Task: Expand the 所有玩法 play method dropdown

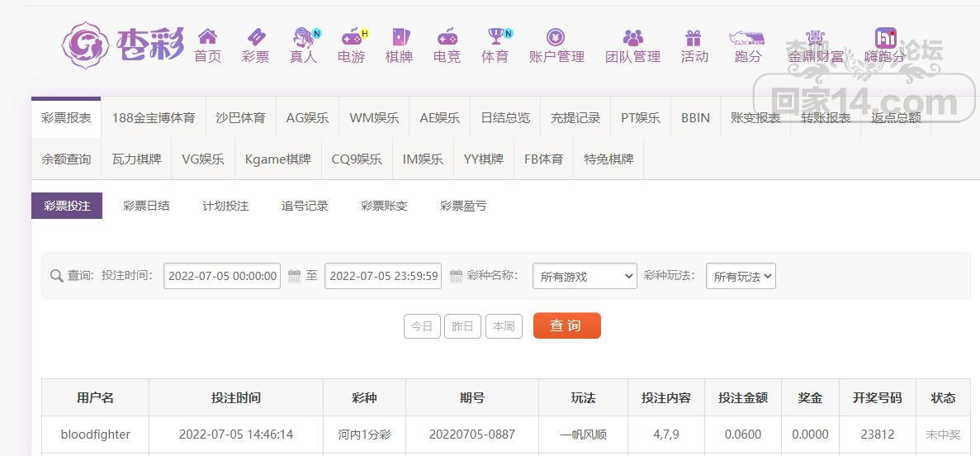Action: (x=741, y=276)
